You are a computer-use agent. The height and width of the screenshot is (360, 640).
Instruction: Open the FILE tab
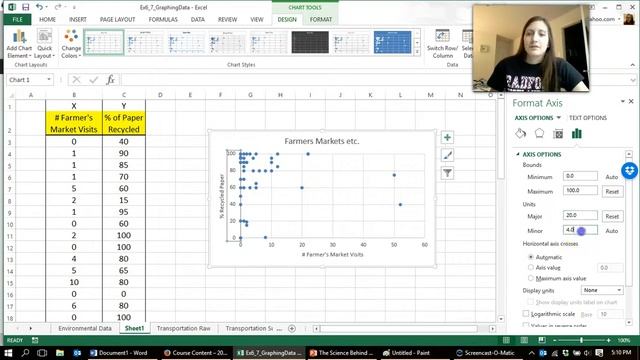pyautogui.click(x=18, y=19)
